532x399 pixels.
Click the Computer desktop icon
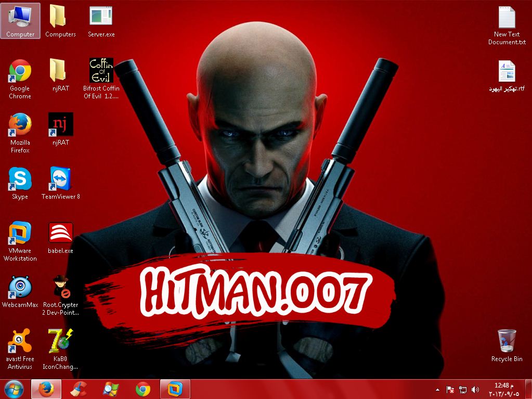20,18
